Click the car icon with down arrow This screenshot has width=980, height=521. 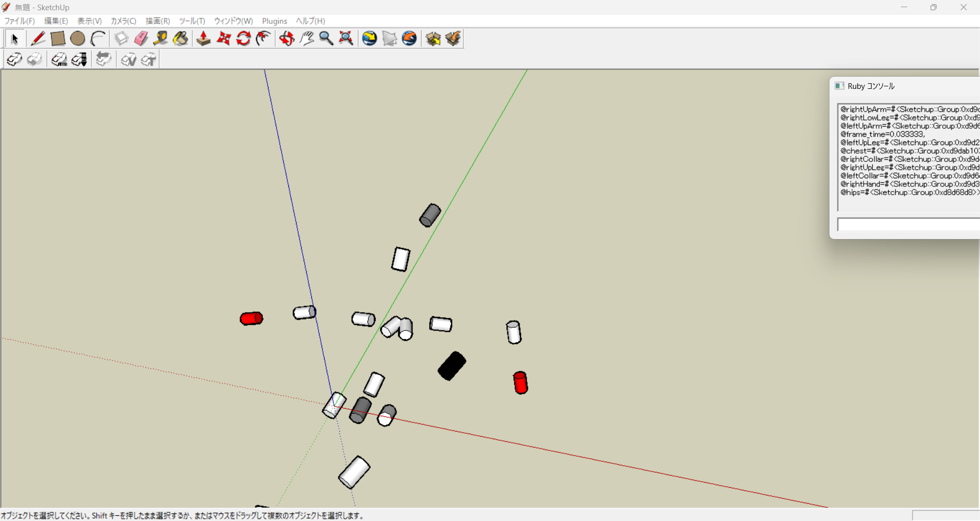[79, 60]
